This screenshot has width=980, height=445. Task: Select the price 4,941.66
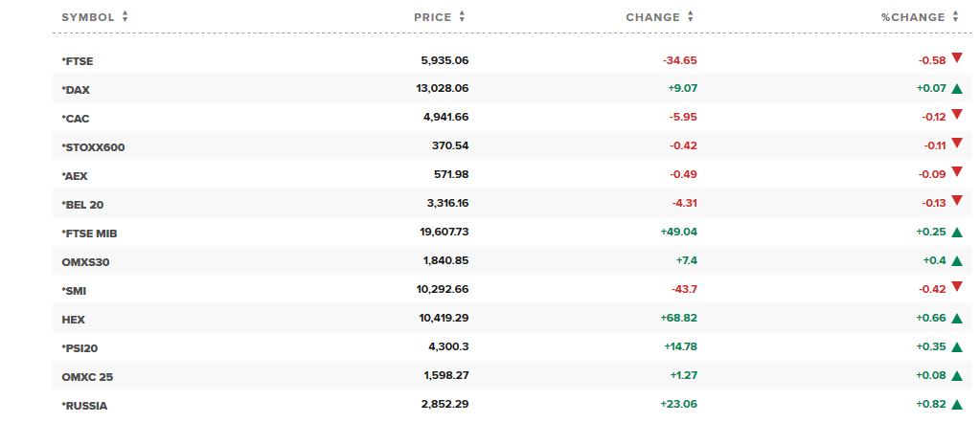pyautogui.click(x=445, y=118)
